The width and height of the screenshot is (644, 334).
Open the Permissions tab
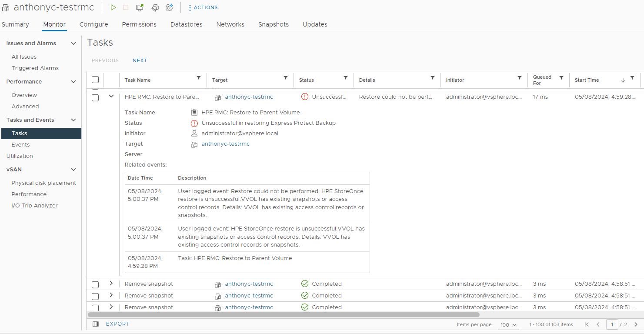pos(139,24)
